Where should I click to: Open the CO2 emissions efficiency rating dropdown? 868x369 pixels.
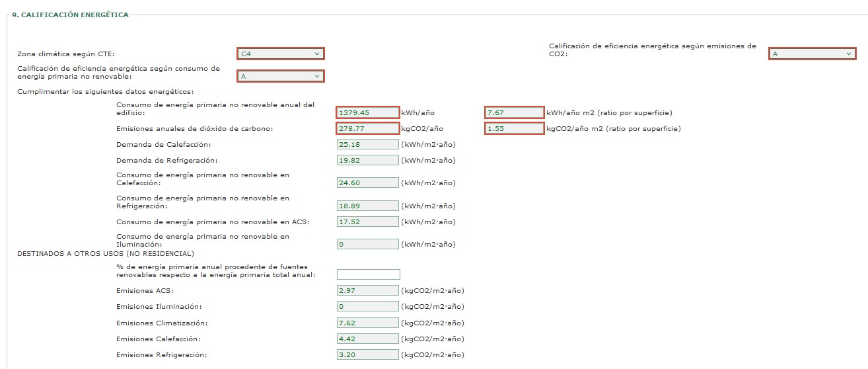pos(813,54)
